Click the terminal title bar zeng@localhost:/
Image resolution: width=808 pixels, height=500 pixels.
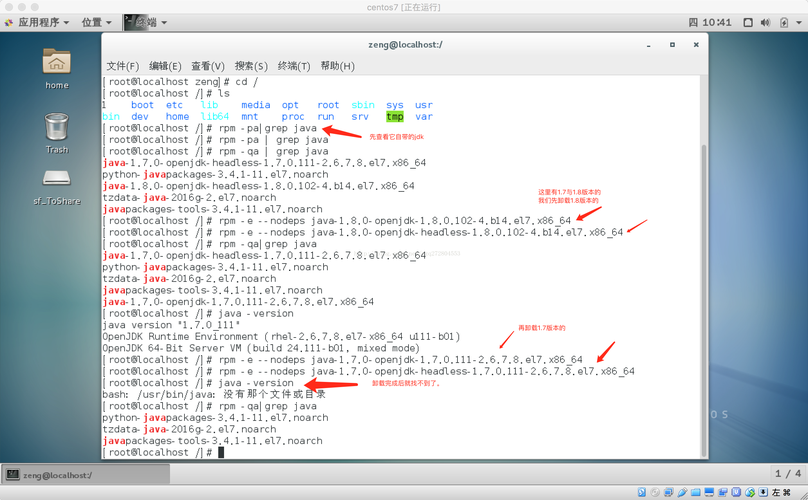coord(405,45)
